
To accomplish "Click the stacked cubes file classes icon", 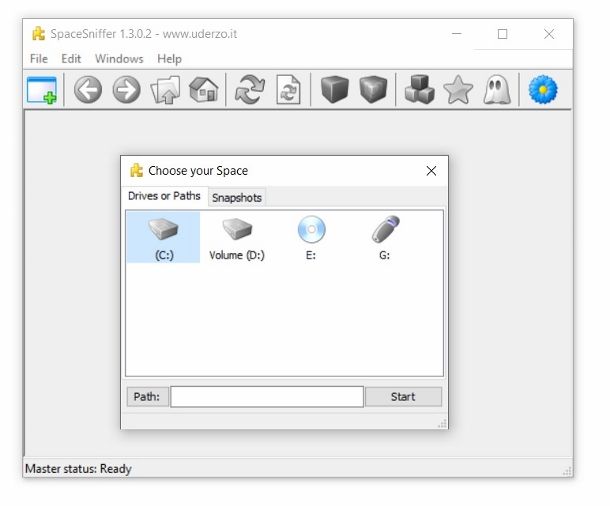I will (419, 90).
